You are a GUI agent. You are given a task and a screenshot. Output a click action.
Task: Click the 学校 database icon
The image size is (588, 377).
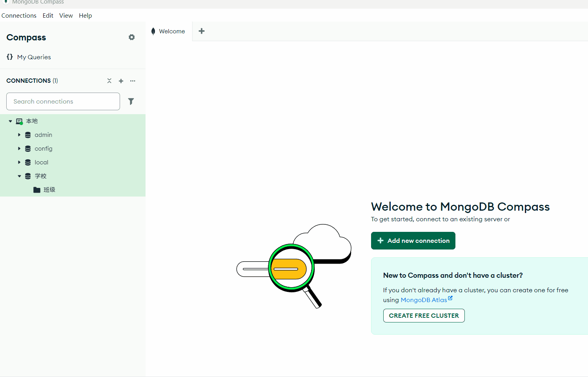coord(28,176)
